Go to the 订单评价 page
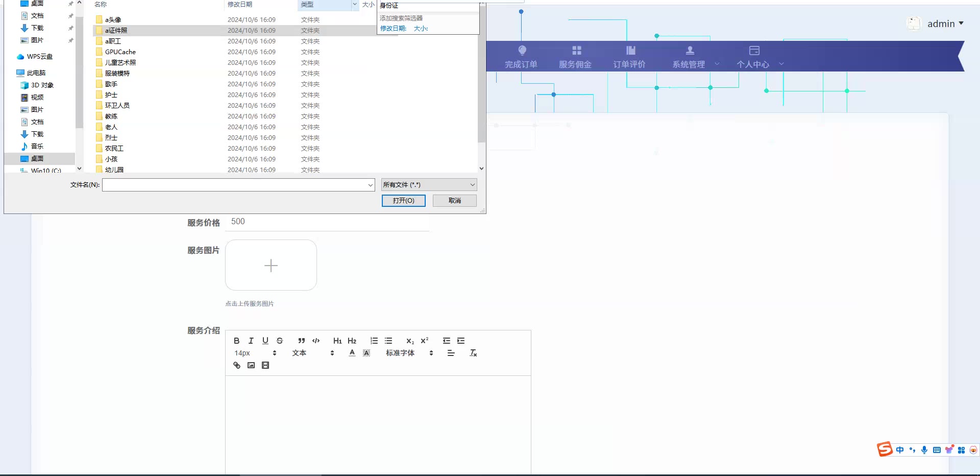The height and width of the screenshot is (476, 980). point(629,57)
